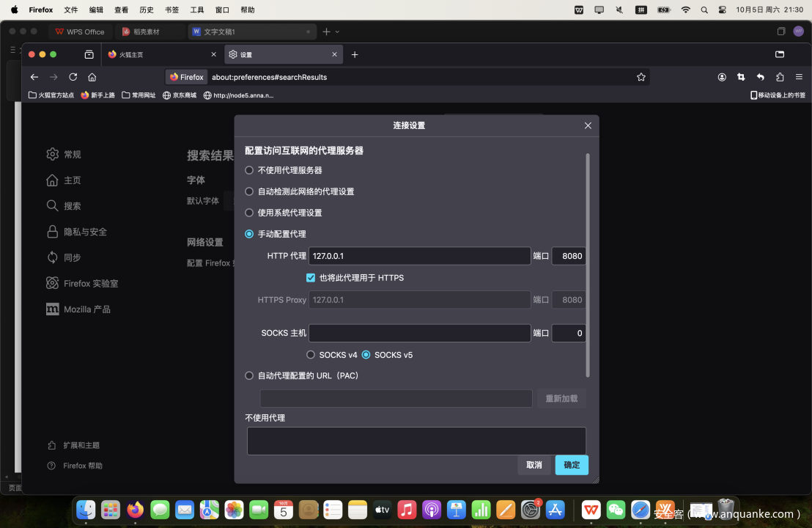Go to home page via house icon

(92, 77)
